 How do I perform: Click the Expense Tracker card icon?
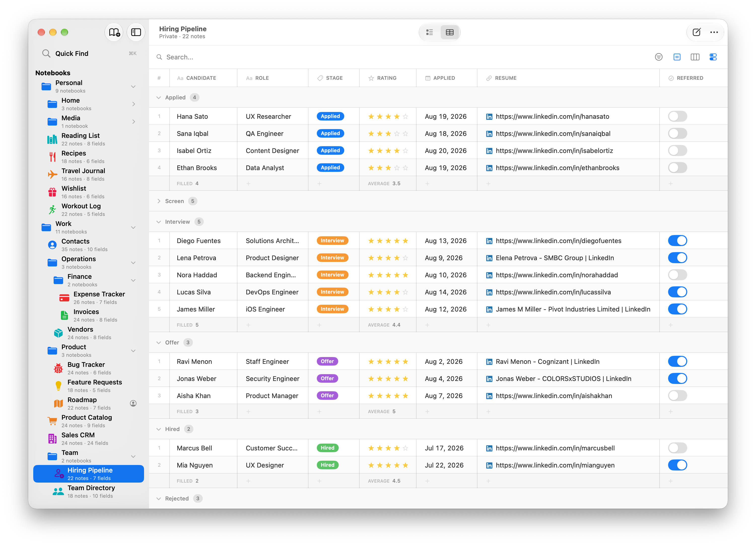pos(64,298)
